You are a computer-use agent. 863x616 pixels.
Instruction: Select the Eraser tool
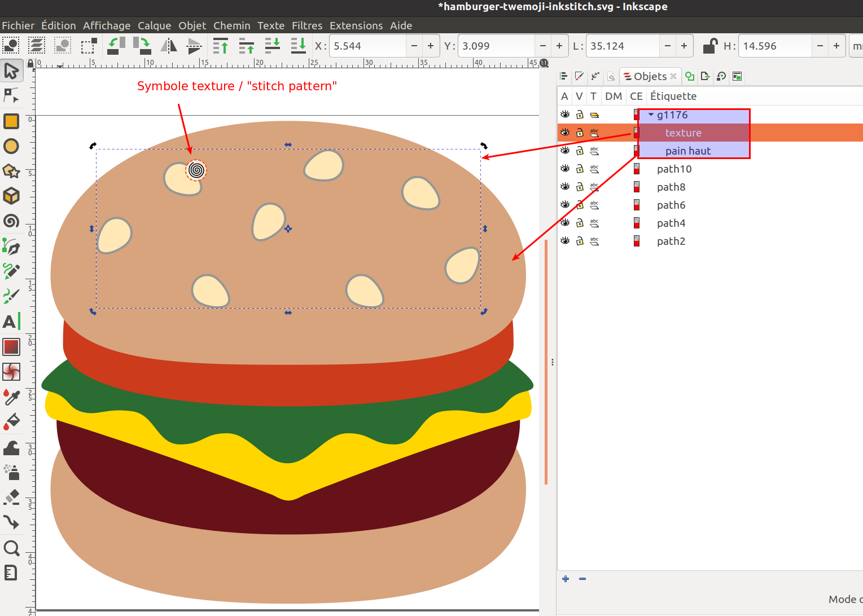(11, 498)
